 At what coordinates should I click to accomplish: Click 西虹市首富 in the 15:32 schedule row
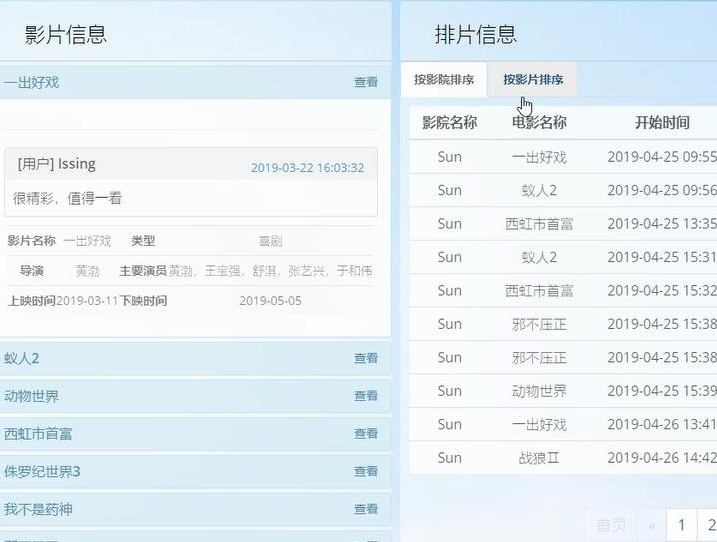point(539,291)
